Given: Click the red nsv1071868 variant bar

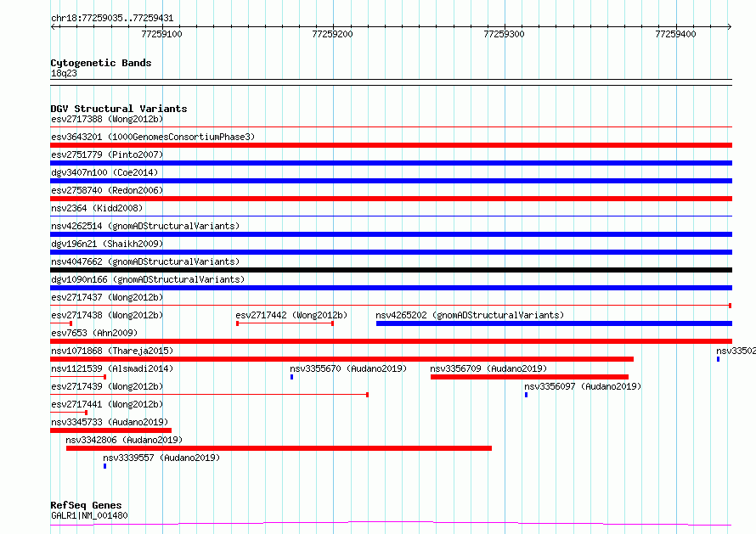Looking at the screenshot, I should [x=341, y=359].
